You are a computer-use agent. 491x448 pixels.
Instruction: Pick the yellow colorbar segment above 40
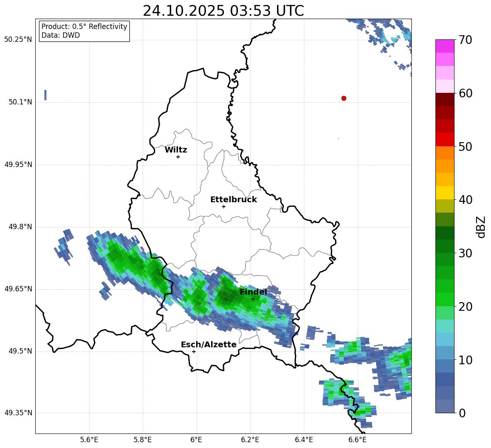point(445,193)
